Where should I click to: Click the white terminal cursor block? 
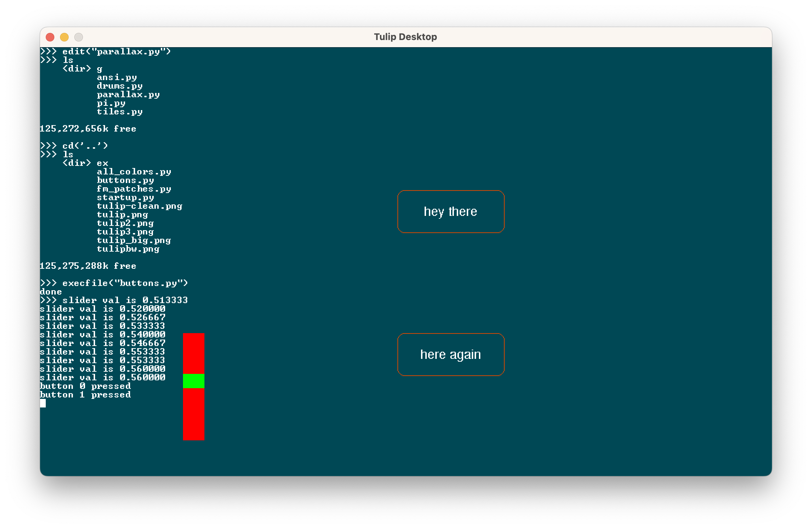pyautogui.click(x=43, y=403)
